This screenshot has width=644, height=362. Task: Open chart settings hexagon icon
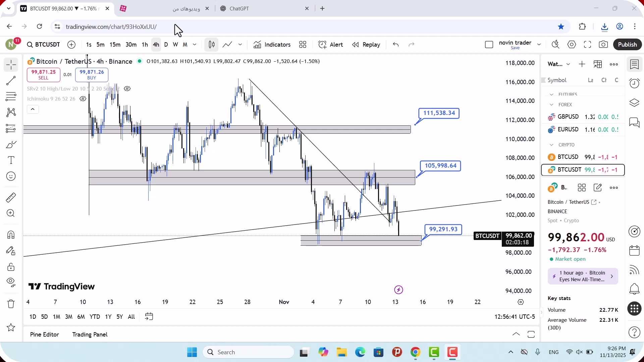(x=572, y=45)
